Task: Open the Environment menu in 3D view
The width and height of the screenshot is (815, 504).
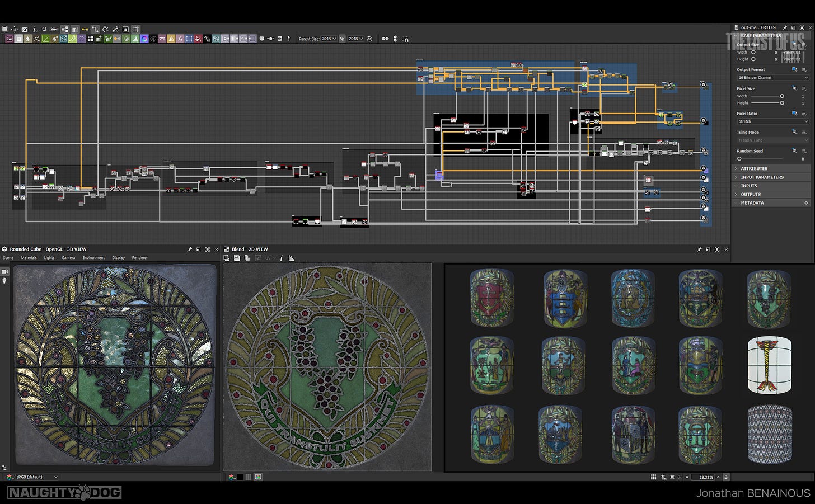Action: click(93, 258)
